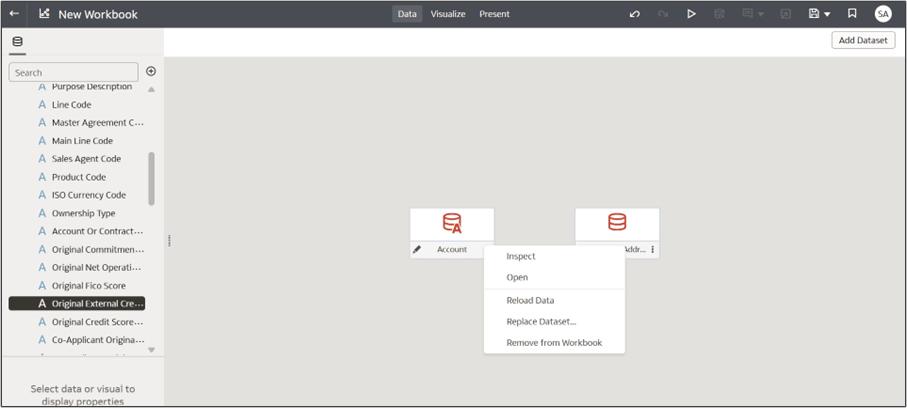Click the second dataset database icon
Viewport: 907px width, 408px height.
[617, 222]
